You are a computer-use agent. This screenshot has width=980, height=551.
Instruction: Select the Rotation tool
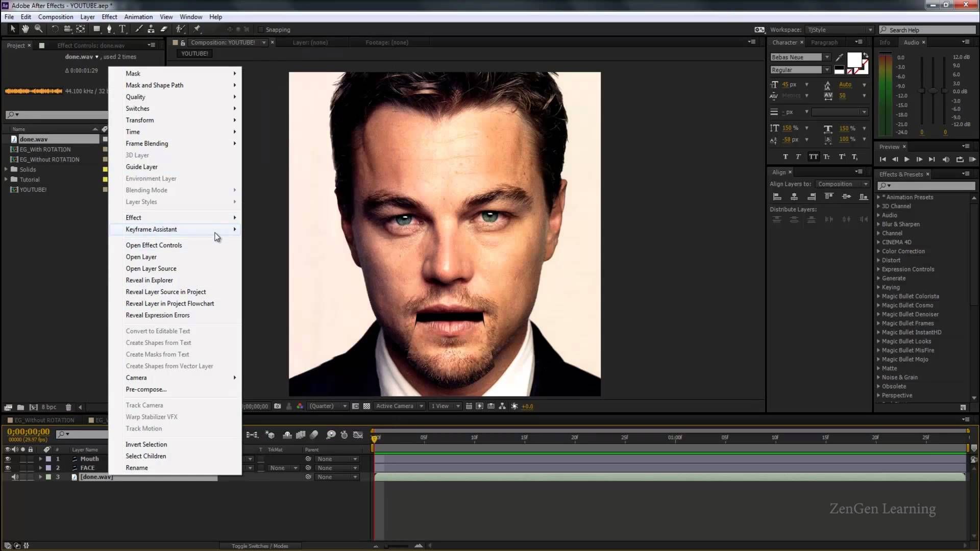tap(55, 29)
